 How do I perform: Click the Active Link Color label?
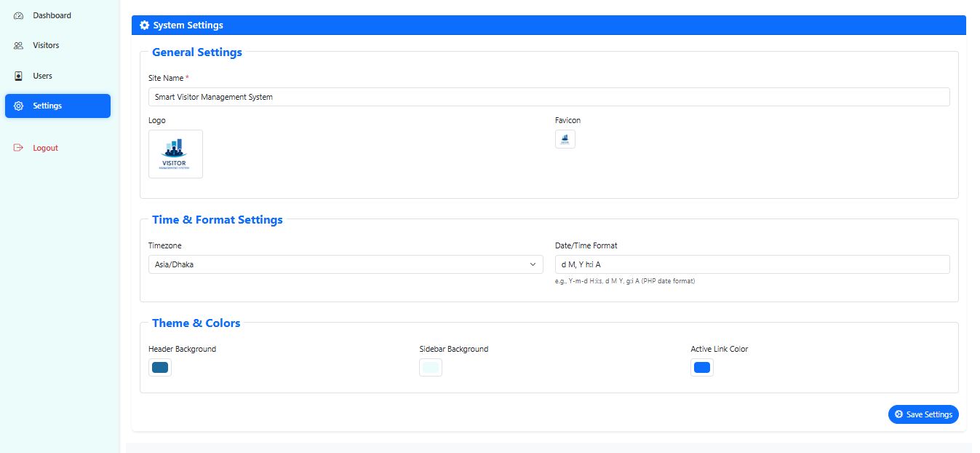click(x=720, y=349)
